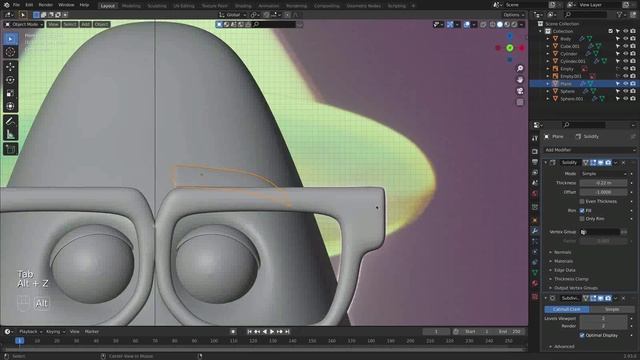Open the Solidify Mode Simple dropdown
Image resolution: width=640 pixels, height=360 pixels.
click(604, 174)
